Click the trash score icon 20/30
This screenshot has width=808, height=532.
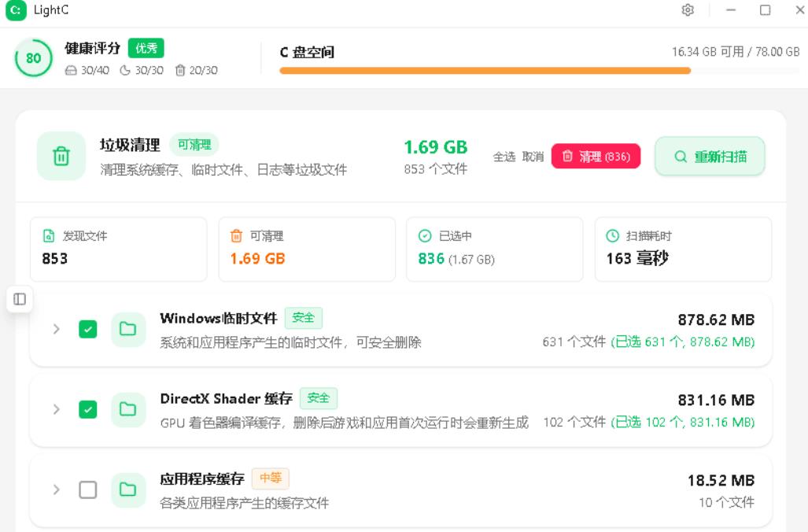(x=180, y=70)
